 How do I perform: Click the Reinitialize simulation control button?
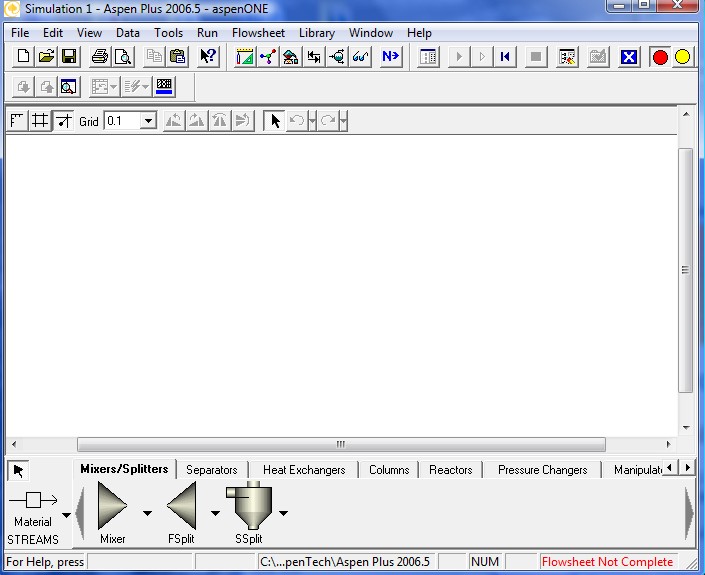505,57
